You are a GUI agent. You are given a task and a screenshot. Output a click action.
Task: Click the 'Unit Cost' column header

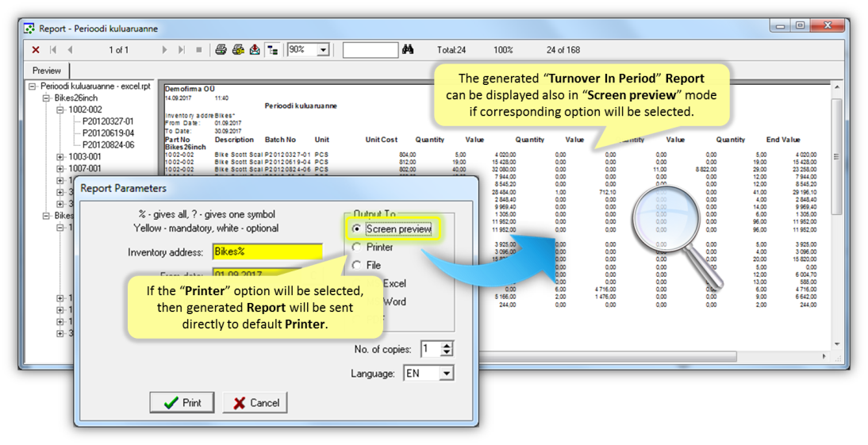(382, 140)
